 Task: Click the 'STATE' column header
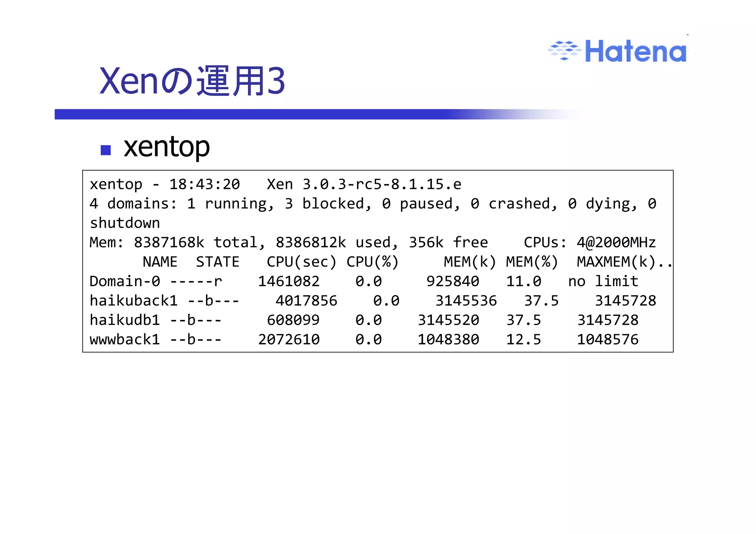click(217, 262)
